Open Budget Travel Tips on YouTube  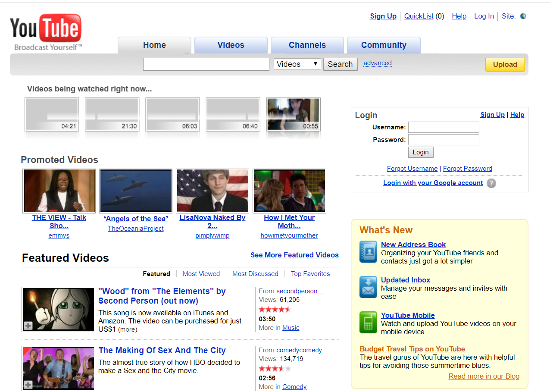[x=412, y=349]
